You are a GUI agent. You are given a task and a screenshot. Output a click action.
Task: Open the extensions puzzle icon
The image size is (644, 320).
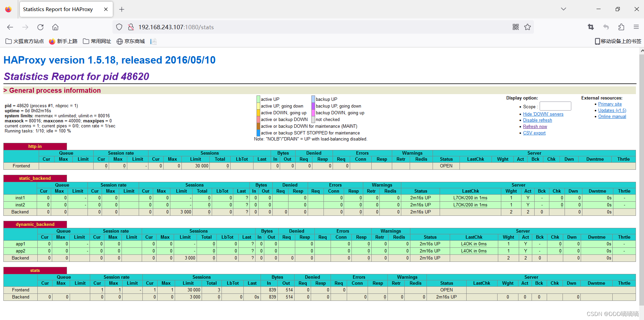pos(621,27)
